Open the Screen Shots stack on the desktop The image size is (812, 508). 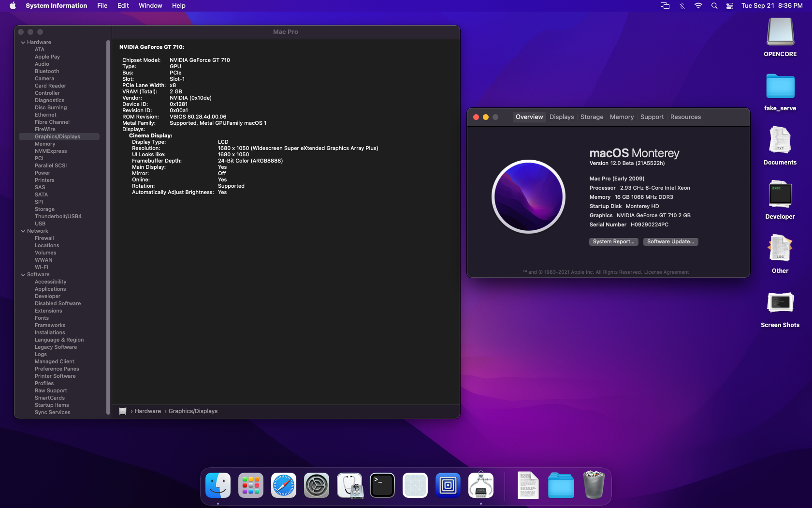click(x=780, y=303)
